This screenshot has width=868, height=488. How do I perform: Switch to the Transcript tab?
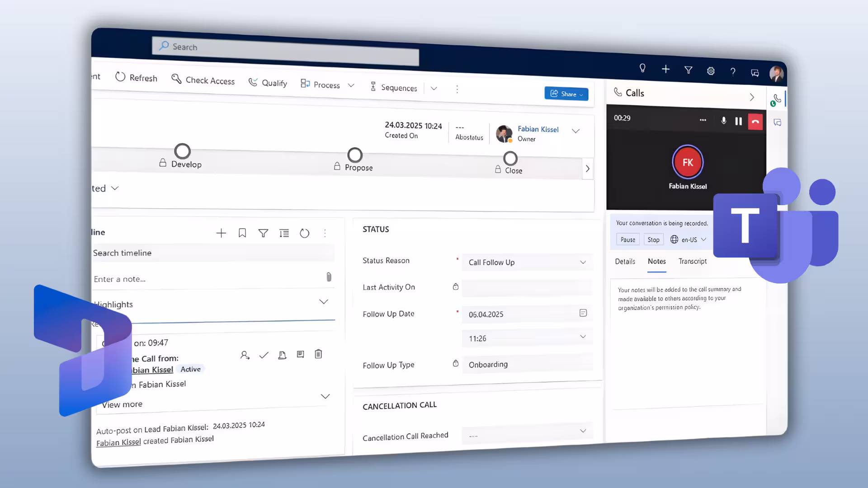pos(693,261)
